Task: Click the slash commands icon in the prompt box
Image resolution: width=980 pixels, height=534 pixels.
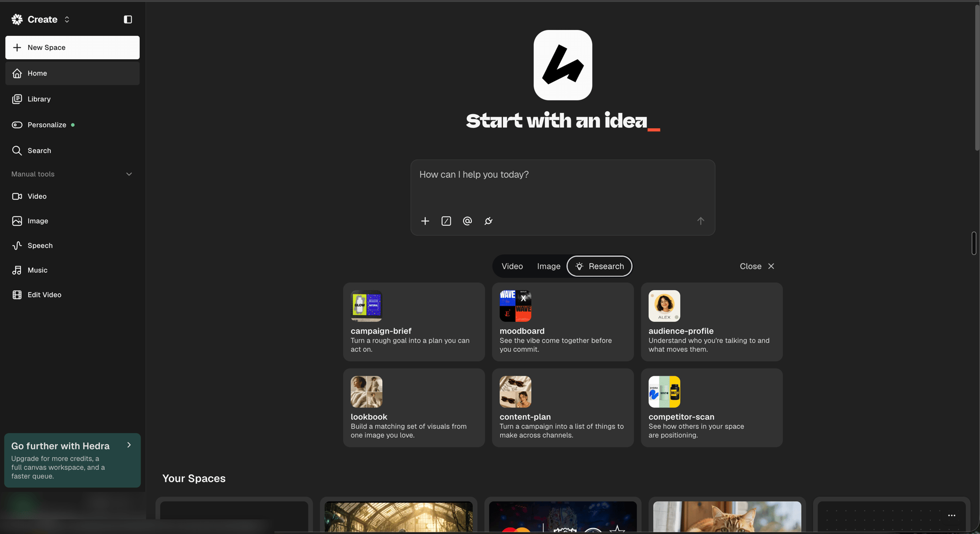Action: [446, 221]
